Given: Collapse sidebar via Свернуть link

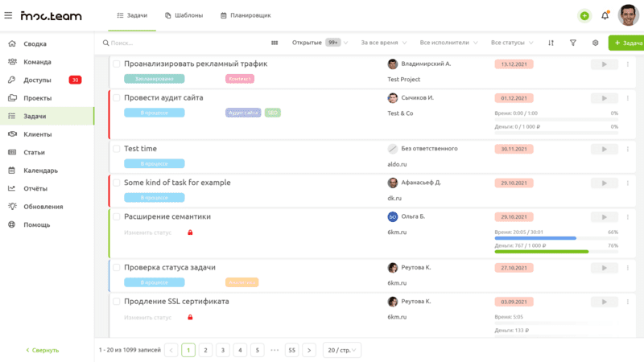Looking at the screenshot, I should click(x=43, y=350).
